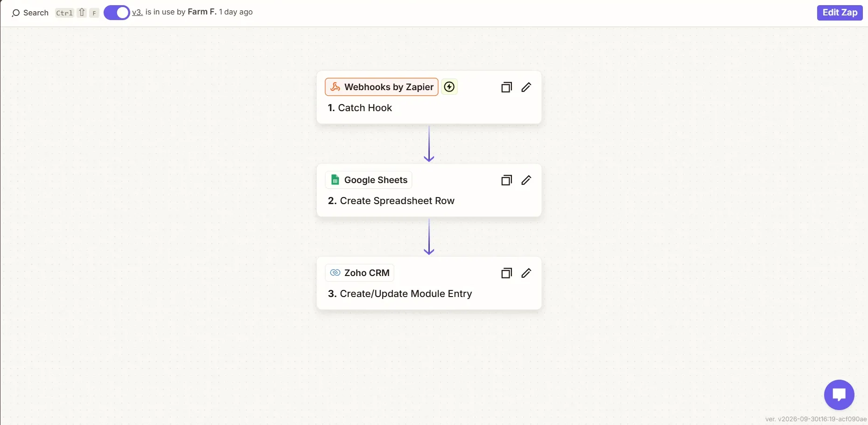Viewport: 868px width, 425px height.
Task: Toggle the Zap on/off switch
Action: 117,13
